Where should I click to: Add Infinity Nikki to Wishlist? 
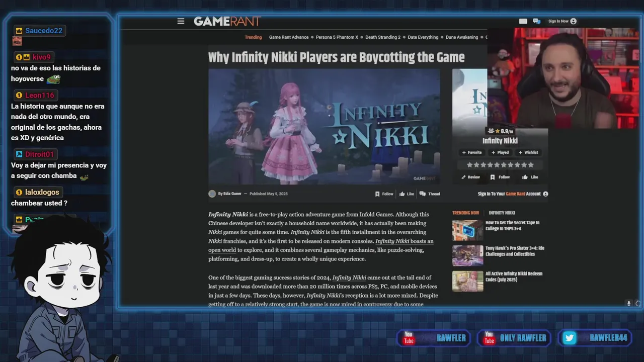tap(528, 152)
